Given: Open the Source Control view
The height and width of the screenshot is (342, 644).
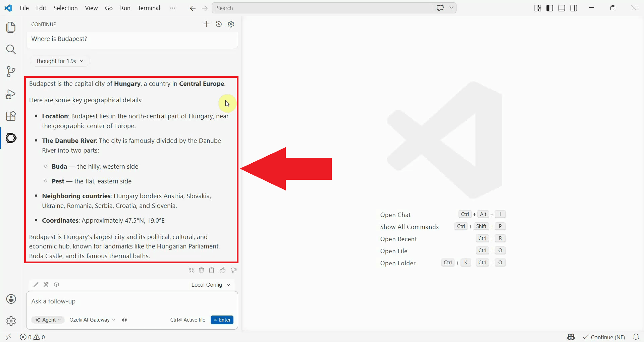Looking at the screenshot, I should tap(11, 71).
